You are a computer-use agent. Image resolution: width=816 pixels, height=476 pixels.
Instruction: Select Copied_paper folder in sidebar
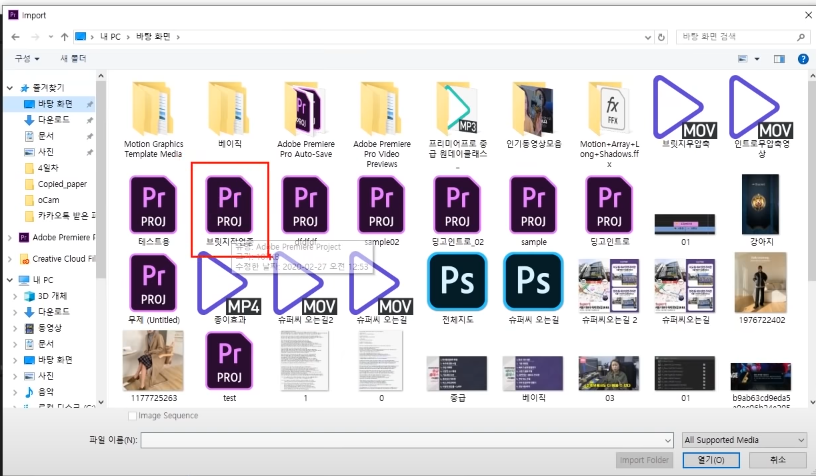coord(62,184)
